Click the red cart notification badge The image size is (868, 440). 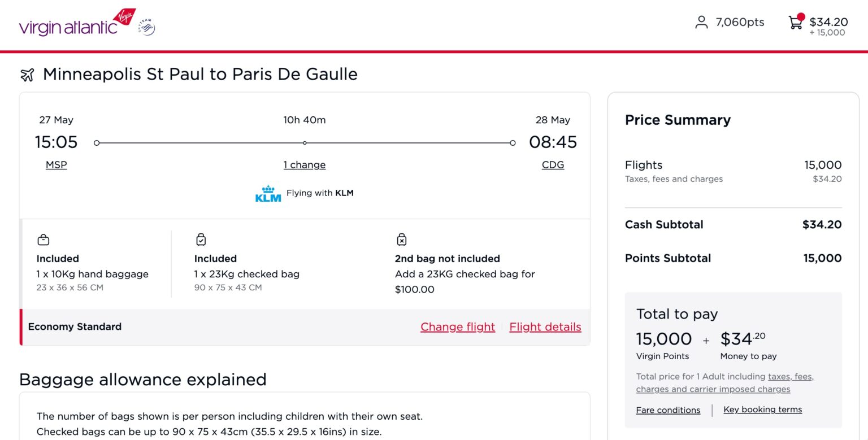[801, 16]
